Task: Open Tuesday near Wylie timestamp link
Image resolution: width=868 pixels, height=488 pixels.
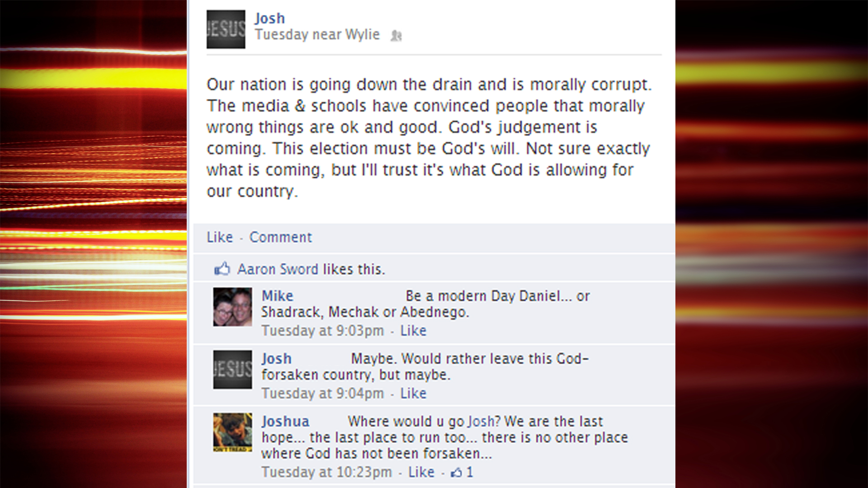Action: click(317, 35)
